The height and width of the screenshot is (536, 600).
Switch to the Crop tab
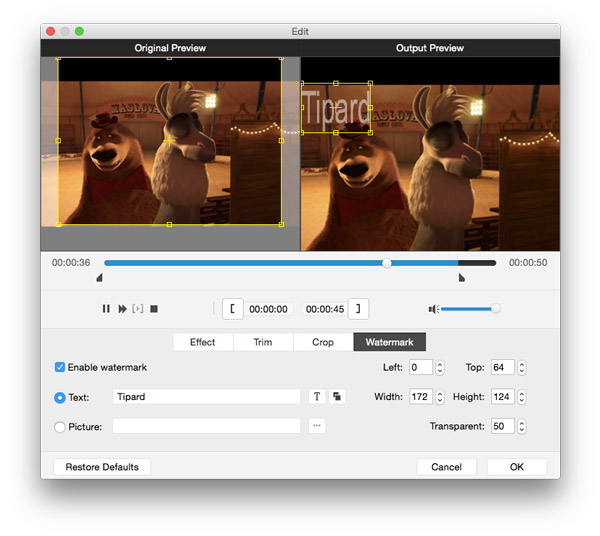[x=323, y=342]
